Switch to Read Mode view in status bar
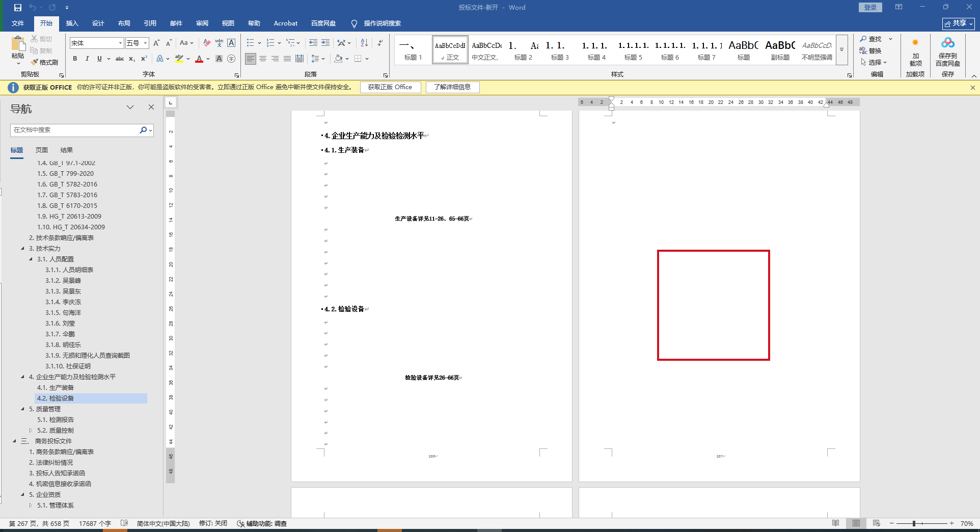Screen dimensions: 980x532 click(836, 523)
